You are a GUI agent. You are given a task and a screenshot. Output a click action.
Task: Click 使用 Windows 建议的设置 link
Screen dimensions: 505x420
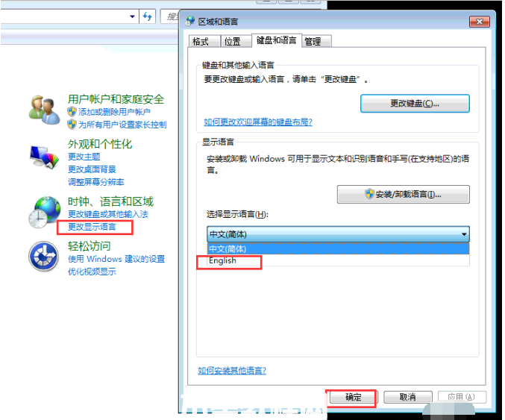point(116,259)
